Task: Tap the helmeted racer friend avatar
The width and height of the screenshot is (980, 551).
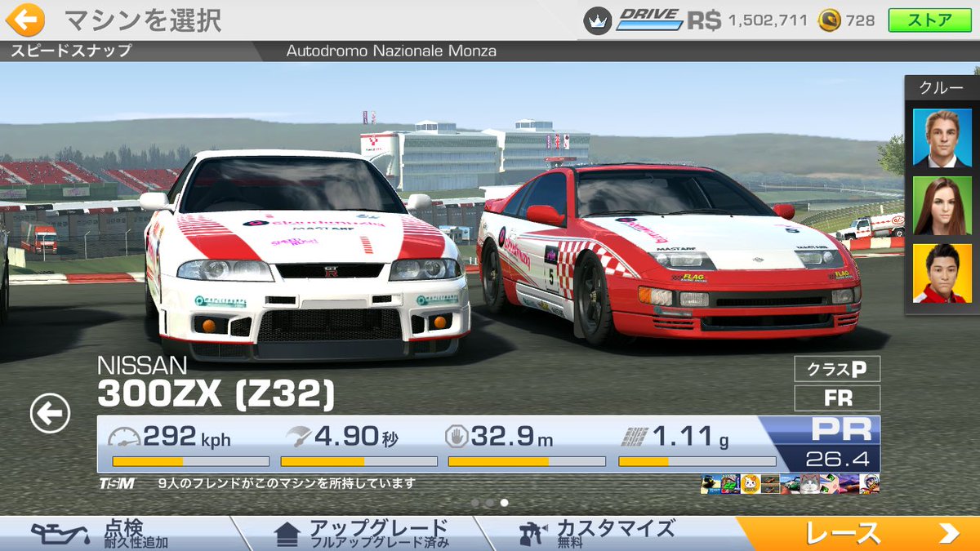Action: pyautogui.click(x=871, y=484)
